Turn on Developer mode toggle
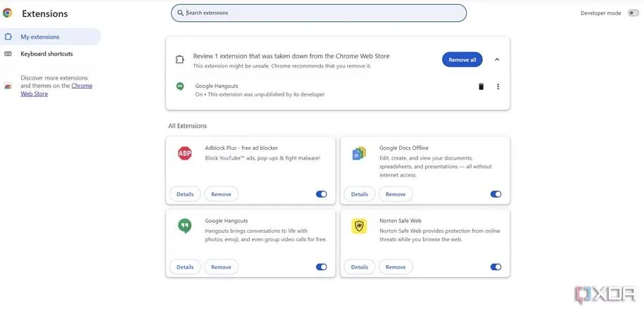The image size is (644, 313). click(633, 13)
